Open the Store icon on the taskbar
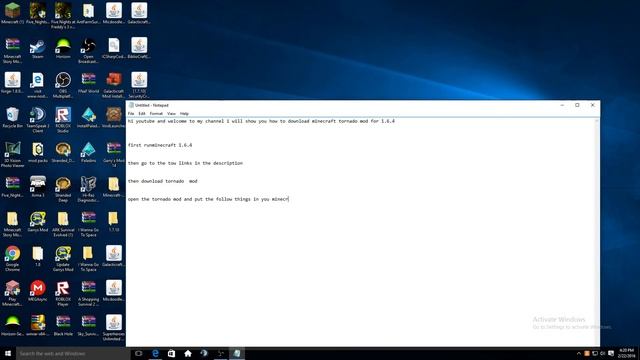Image resolution: width=640 pixels, height=360 pixels. (x=171, y=353)
